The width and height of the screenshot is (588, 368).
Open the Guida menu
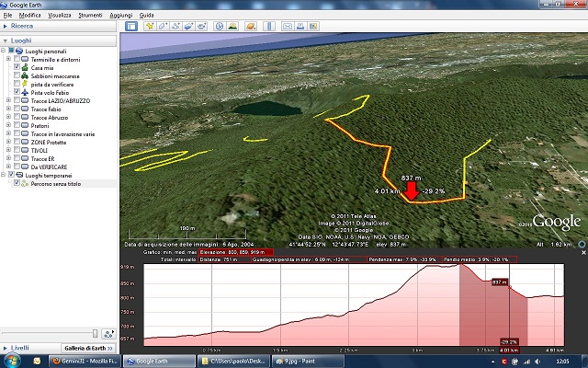[x=146, y=15]
